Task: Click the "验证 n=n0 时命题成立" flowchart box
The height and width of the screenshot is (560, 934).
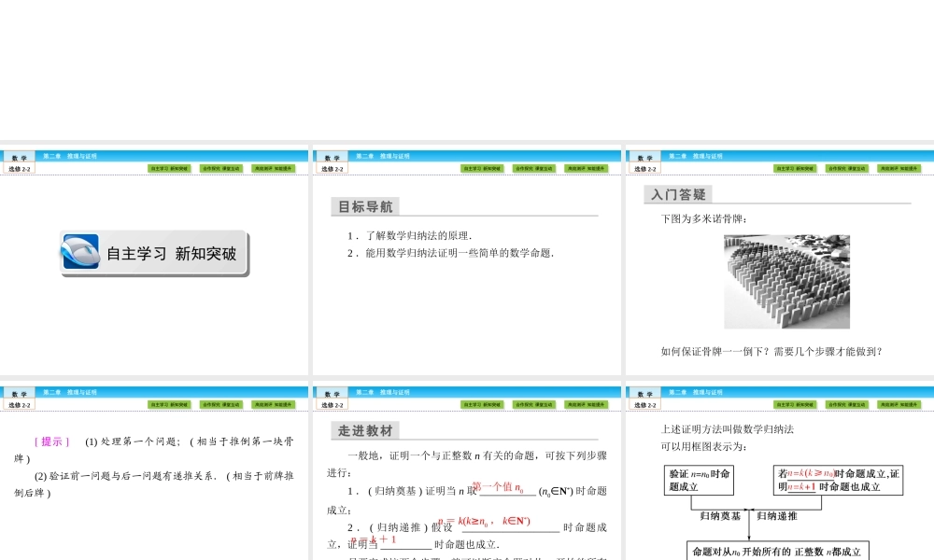Action: (697, 479)
